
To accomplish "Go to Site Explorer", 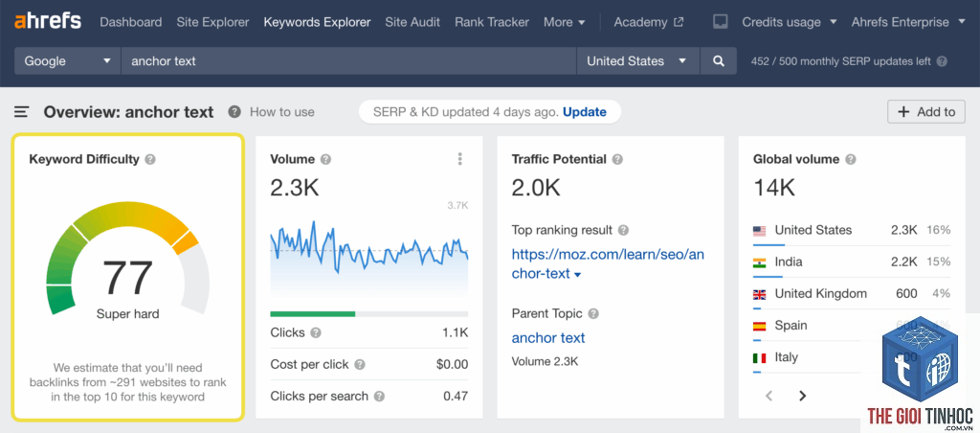I will 212,22.
